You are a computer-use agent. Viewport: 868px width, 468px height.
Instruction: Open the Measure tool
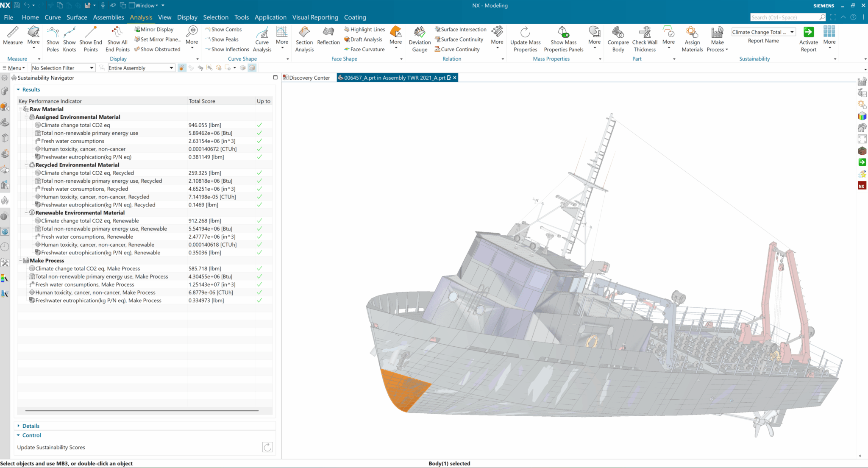(x=13, y=35)
